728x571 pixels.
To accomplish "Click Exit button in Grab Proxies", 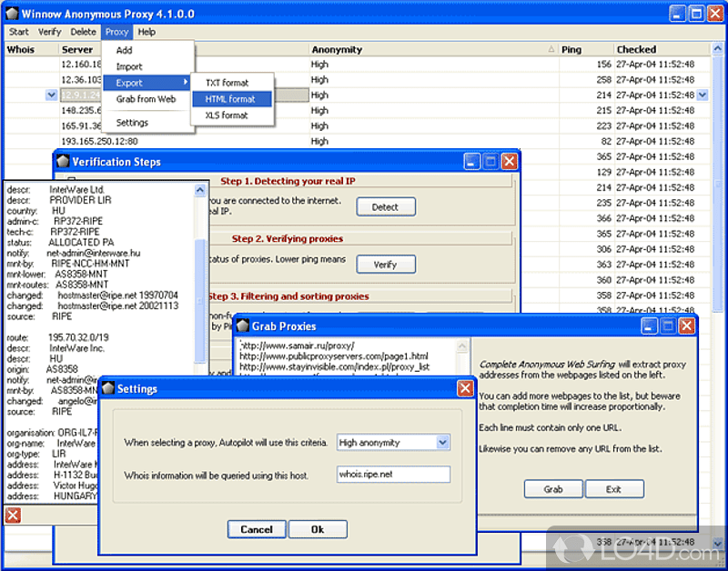I will tap(613, 489).
